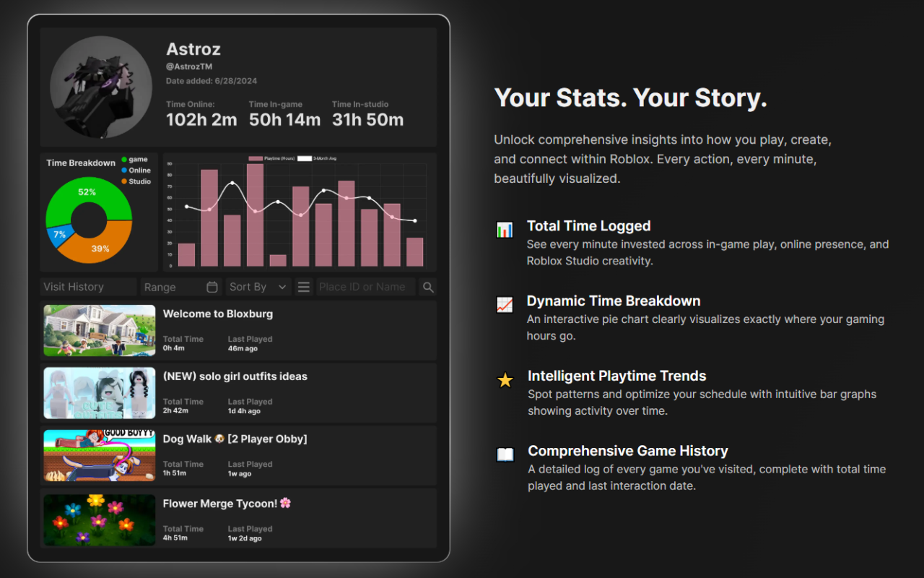Click the Visit History label

[x=74, y=287]
